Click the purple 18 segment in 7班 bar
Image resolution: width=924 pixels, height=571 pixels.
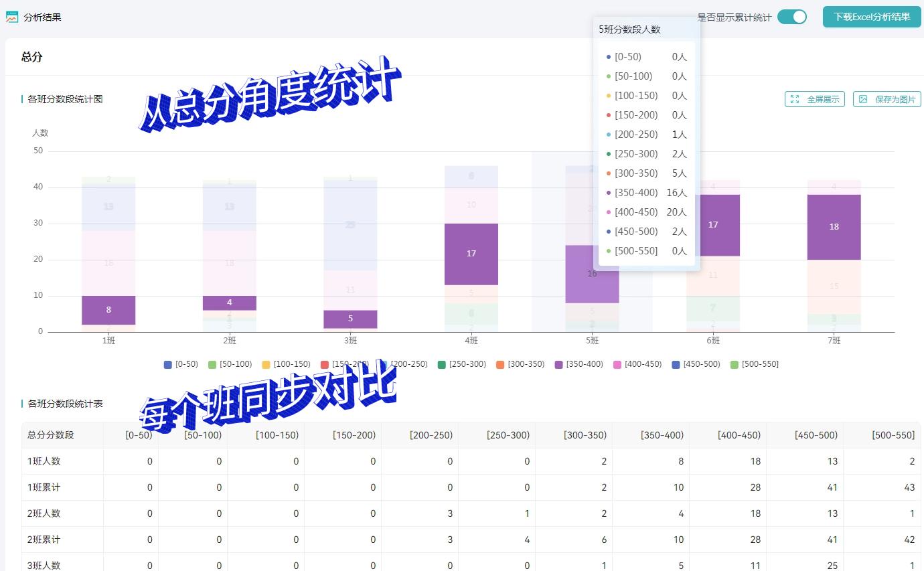[x=834, y=227]
